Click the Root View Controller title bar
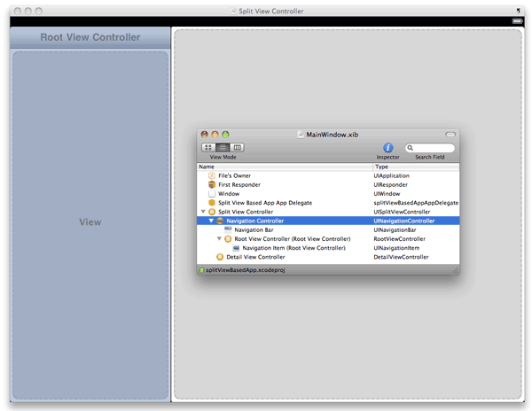 click(x=90, y=37)
